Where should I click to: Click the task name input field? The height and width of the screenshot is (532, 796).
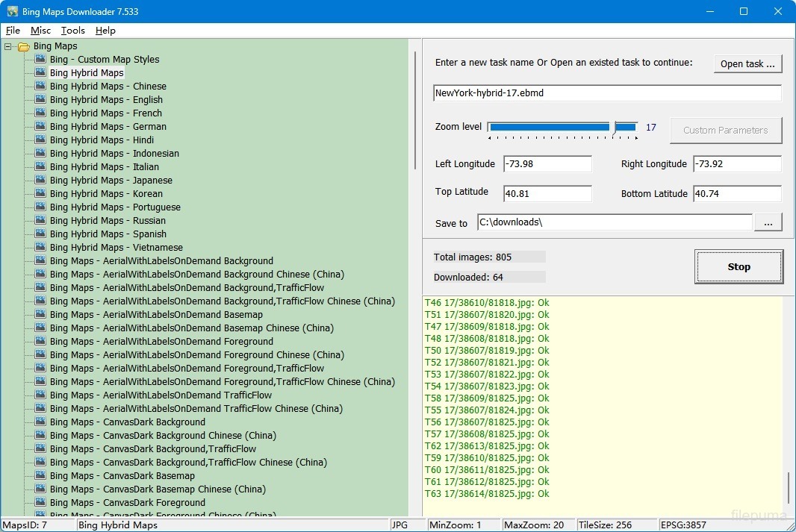(x=606, y=93)
